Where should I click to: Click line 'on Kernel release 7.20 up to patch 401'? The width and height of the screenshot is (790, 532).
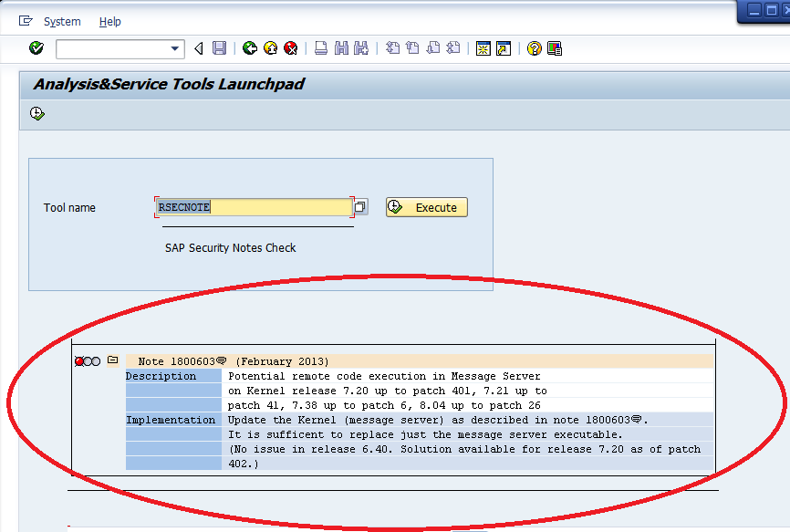tap(388, 391)
